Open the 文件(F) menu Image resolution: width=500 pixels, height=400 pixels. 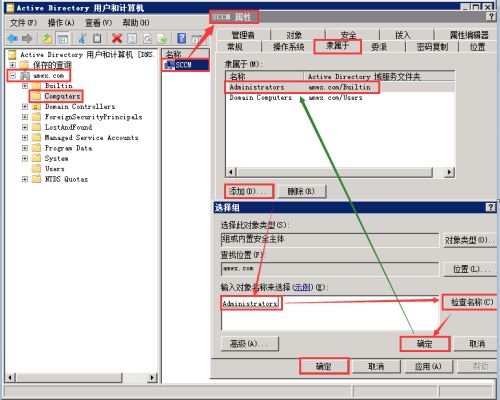click(x=23, y=23)
